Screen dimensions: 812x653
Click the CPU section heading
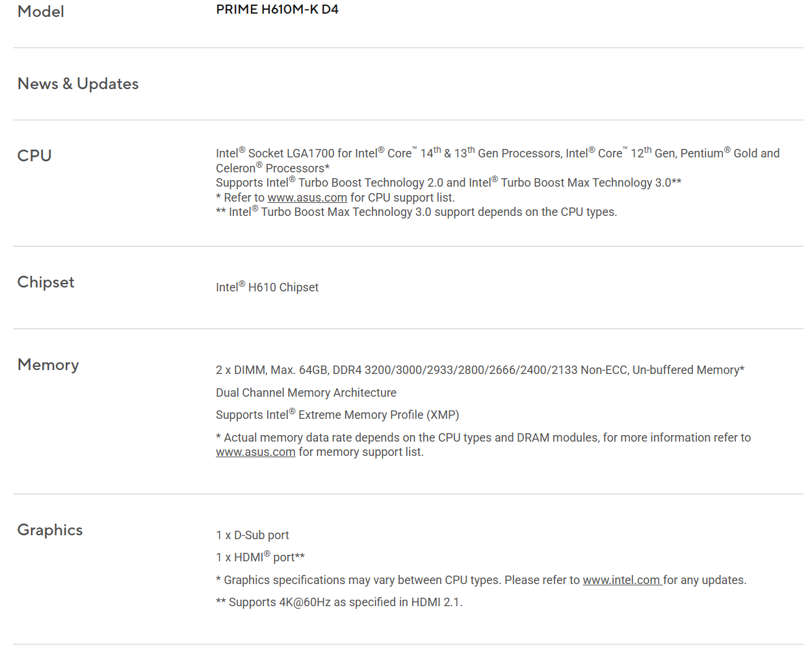click(34, 155)
